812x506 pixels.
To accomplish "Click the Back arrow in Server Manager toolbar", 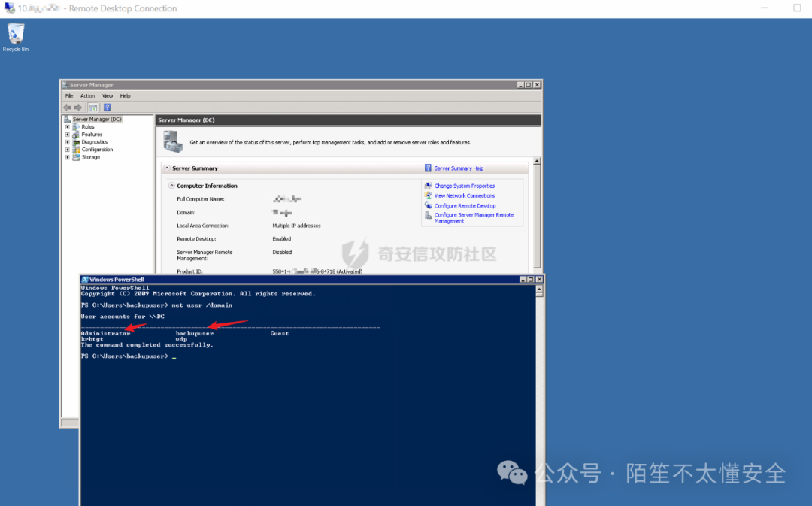I will (68, 108).
